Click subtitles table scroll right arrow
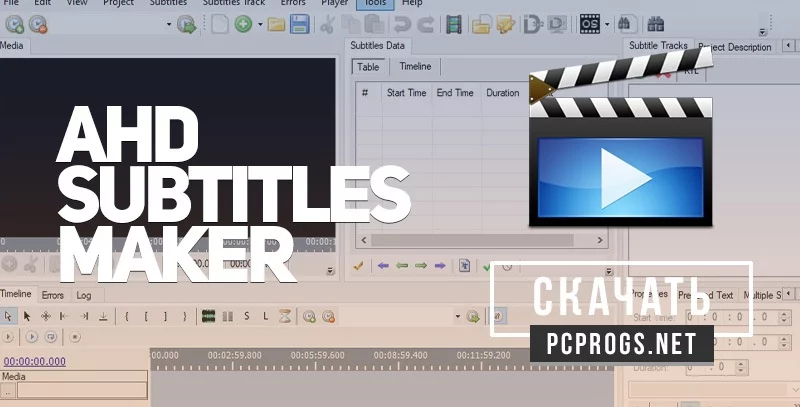The width and height of the screenshot is (800, 407). pyautogui.click(x=600, y=240)
